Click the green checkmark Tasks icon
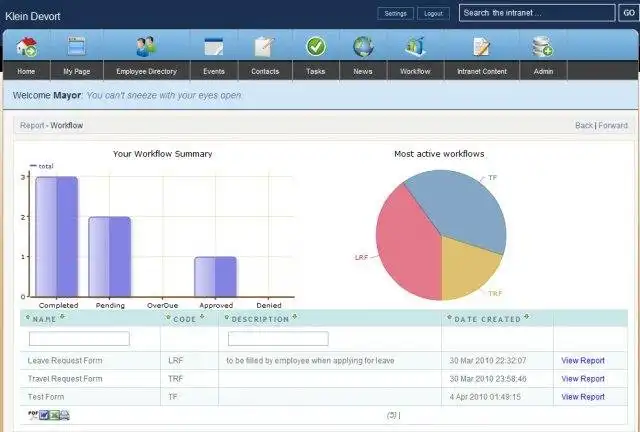This screenshot has height=432, width=640. (316, 46)
